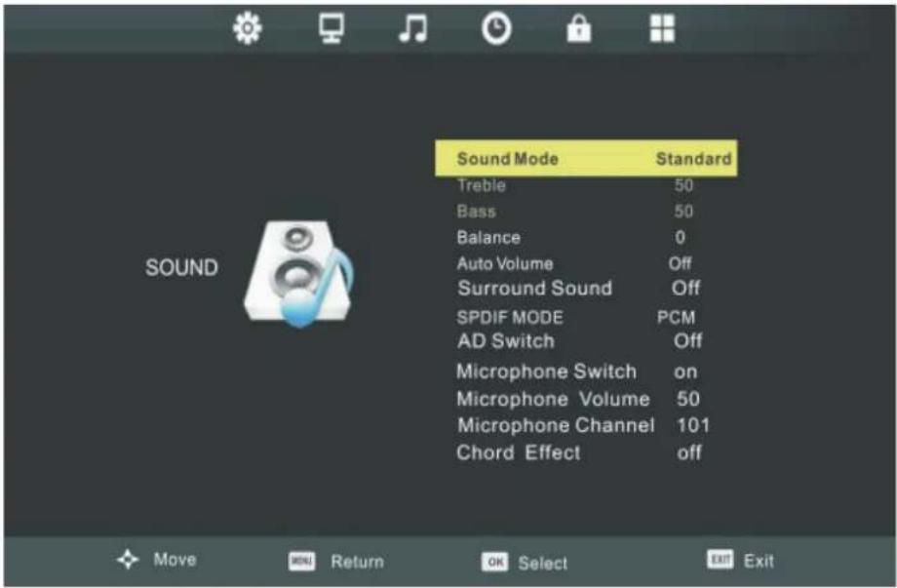Screen dimensions: 897x588
Task: Toggle the Microphone Switch on value
Action: (x=685, y=372)
